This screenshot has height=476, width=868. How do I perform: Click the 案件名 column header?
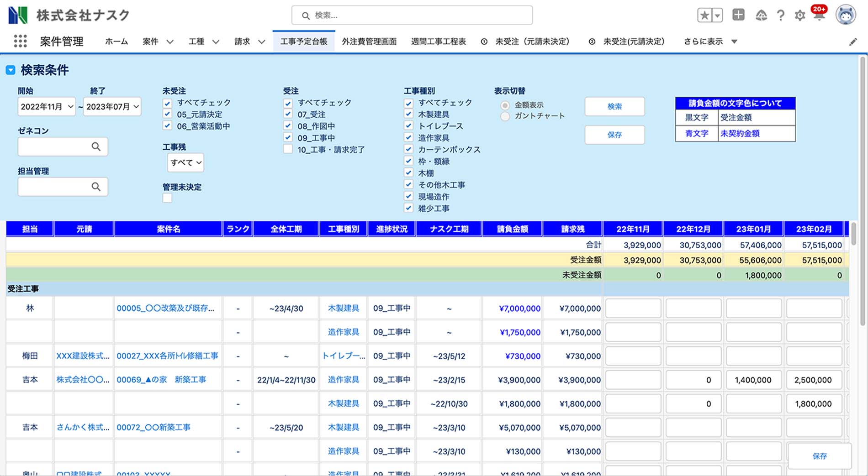coord(168,229)
